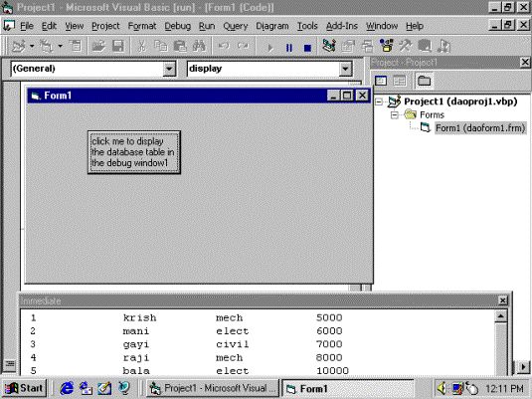This screenshot has width=532, height=399.
Task: Click the Start run triangle button
Action: [270, 47]
